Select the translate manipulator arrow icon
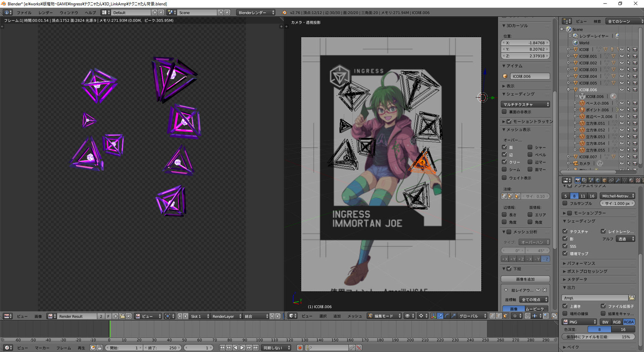 (440, 316)
